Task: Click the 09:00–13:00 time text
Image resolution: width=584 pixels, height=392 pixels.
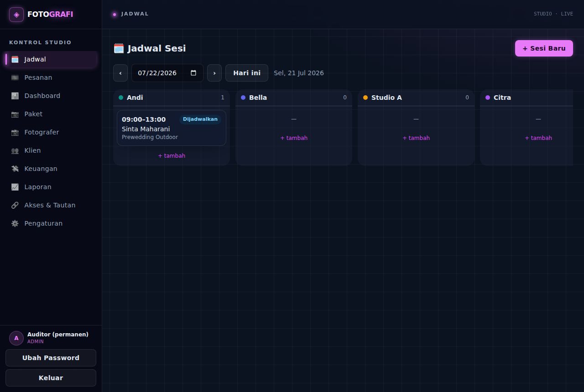Action: [144, 119]
